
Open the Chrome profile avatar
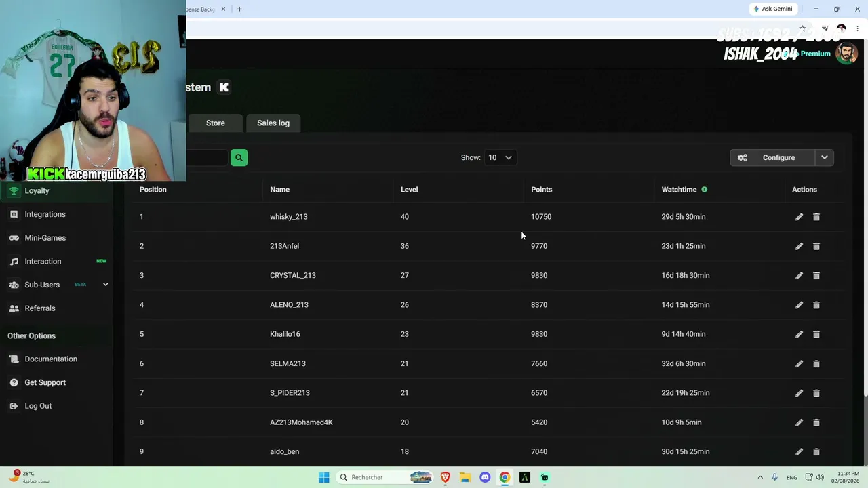coord(842,28)
